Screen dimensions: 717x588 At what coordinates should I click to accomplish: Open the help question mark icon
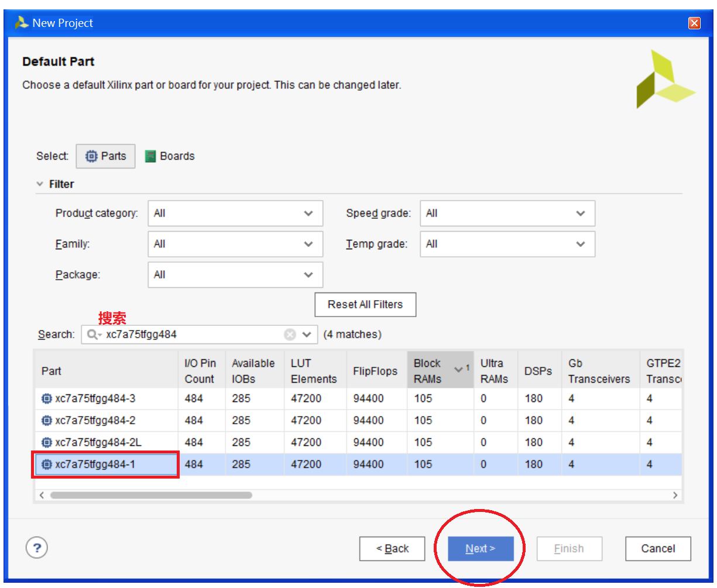coord(37,548)
